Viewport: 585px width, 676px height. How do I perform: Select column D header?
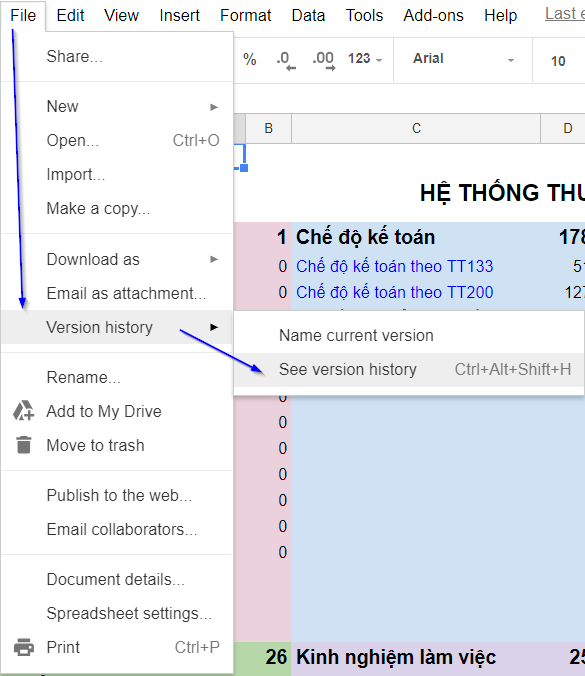[563, 128]
